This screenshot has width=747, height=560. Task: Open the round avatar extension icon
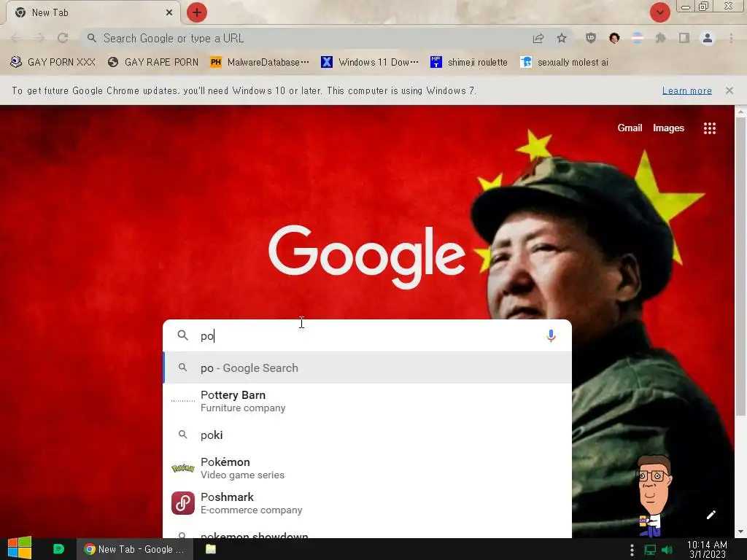point(614,38)
